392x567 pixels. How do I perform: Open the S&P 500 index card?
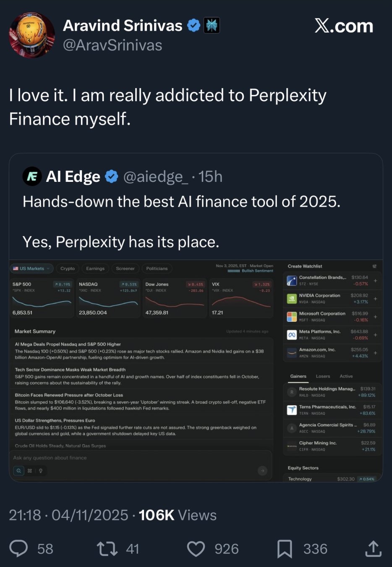pyautogui.click(x=42, y=298)
